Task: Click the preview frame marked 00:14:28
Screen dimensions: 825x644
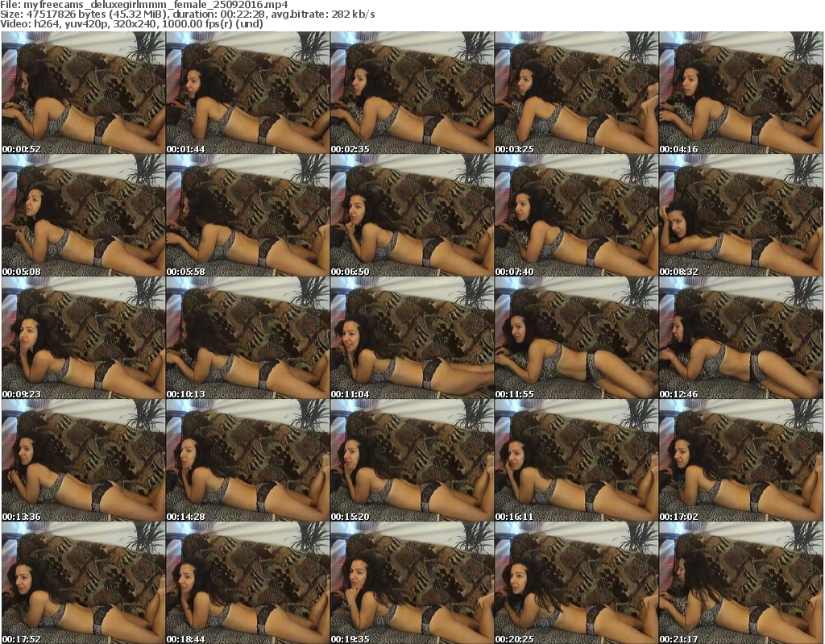Action: coord(248,460)
